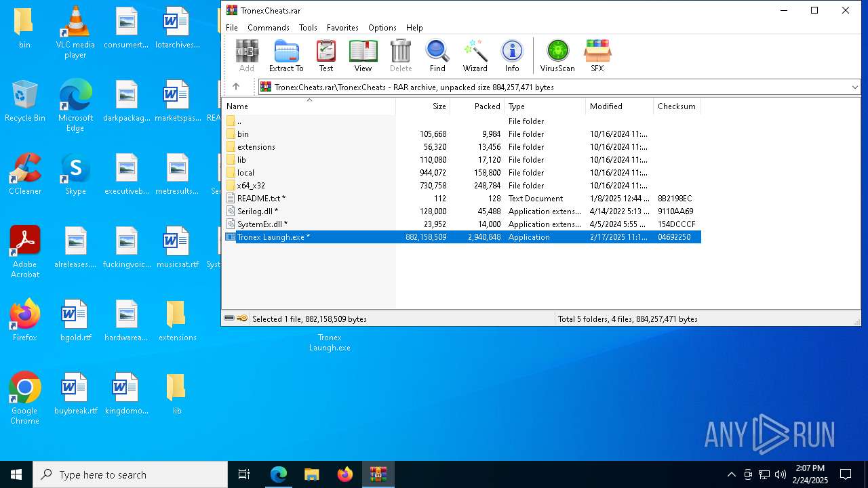Open File Explorer from taskbar
This screenshot has width=868, height=488.
tap(311, 474)
